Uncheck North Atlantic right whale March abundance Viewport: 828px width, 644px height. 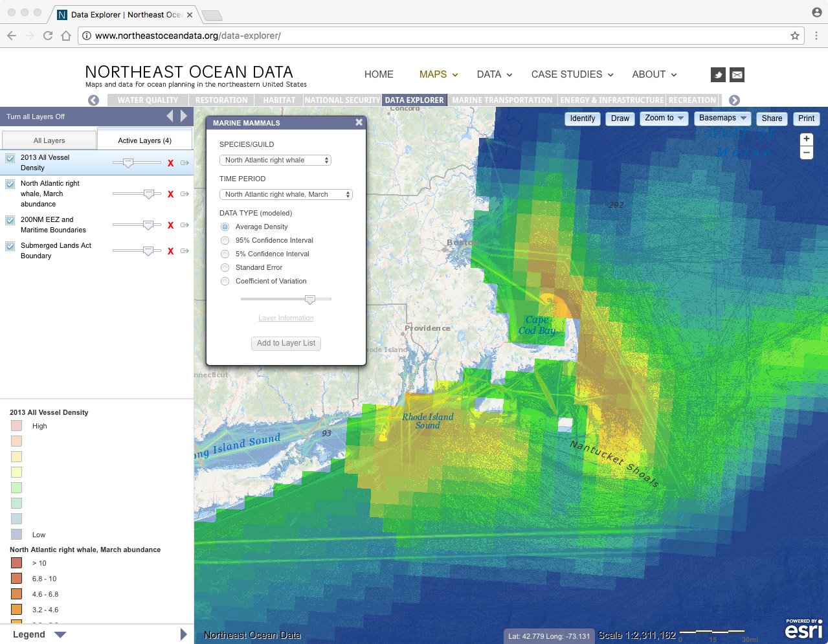pos(10,184)
